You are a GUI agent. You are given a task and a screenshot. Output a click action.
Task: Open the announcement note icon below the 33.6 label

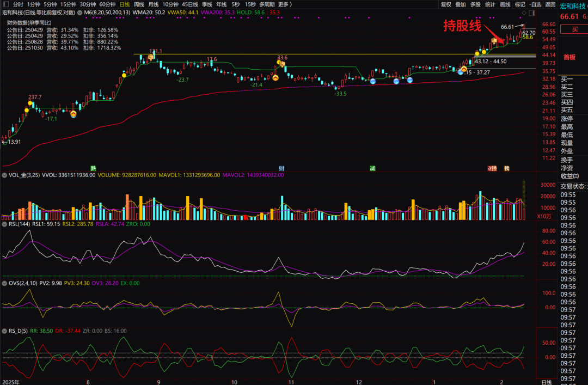[282, 64]
